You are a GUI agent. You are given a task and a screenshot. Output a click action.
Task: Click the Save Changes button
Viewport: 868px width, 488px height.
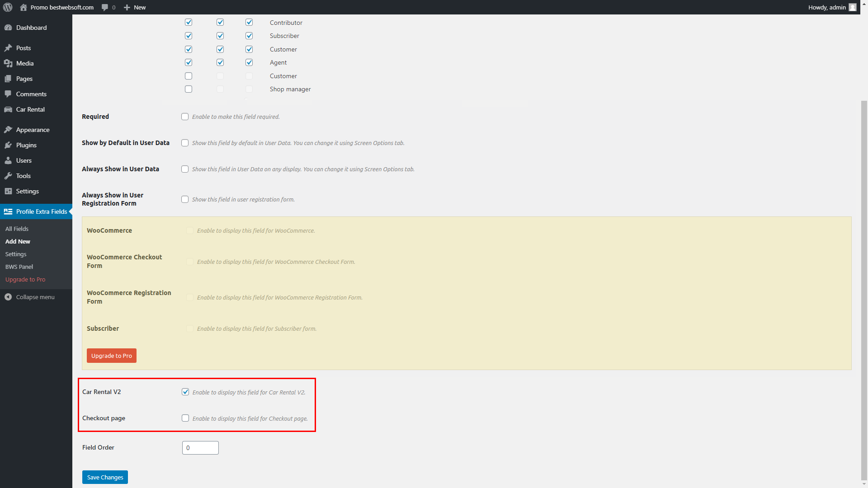[105, 477]
